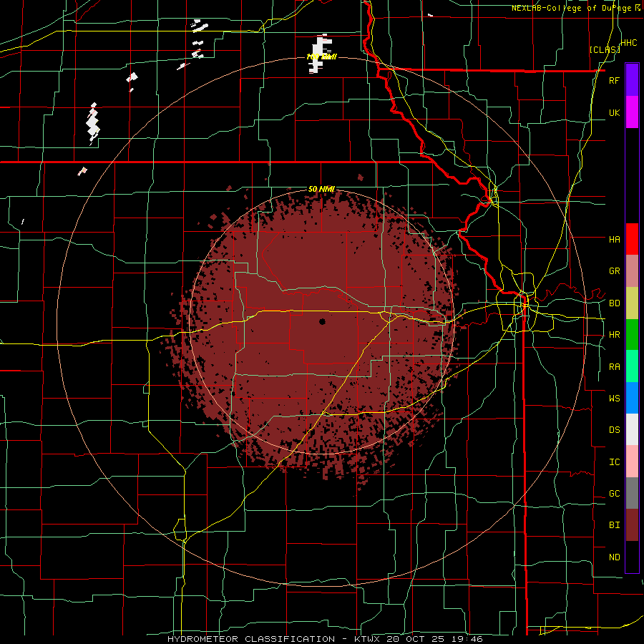Image resolution: width=644 pixels, height=644 pixels.
Task: Click the WS legend label
Action: point(614,398)
